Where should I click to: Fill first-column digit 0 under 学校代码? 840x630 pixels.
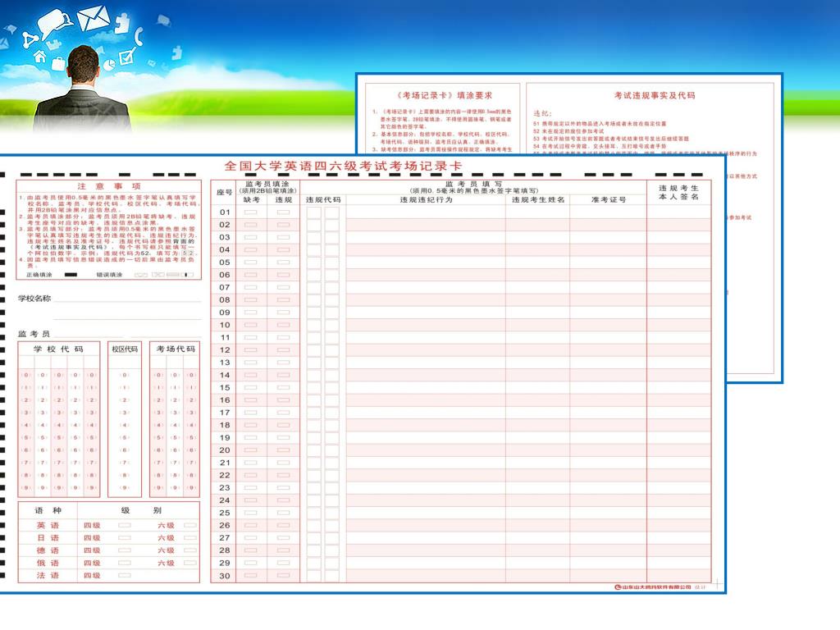pos(25,375)
